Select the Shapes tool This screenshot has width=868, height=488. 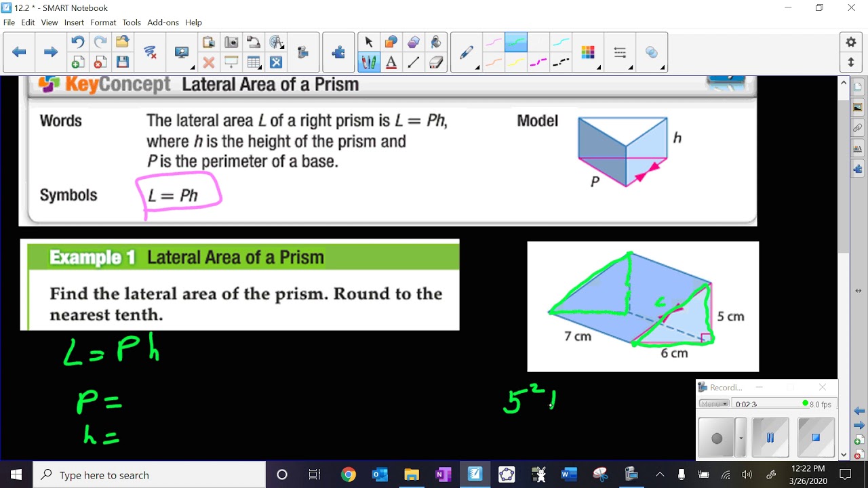[x=391, y=43]
